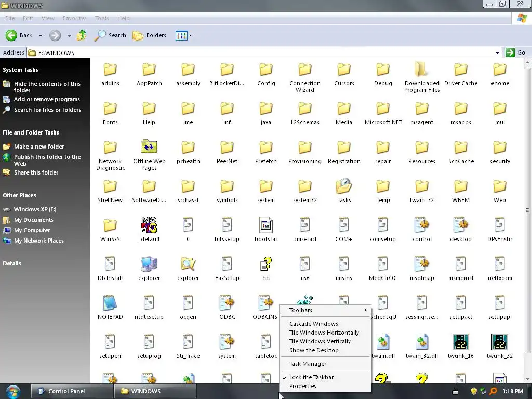Select the twain_32.dll file icon
Screen dimensions: 532x399
click(422, 342)
